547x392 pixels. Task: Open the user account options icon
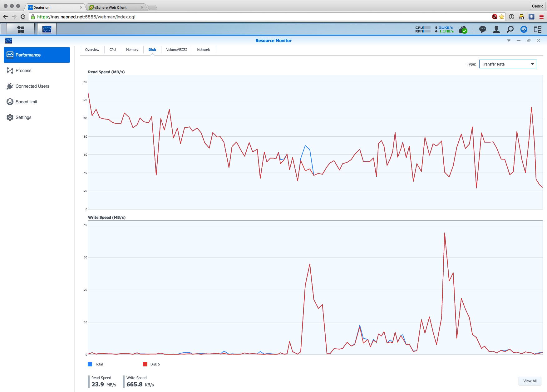point(496,29)
